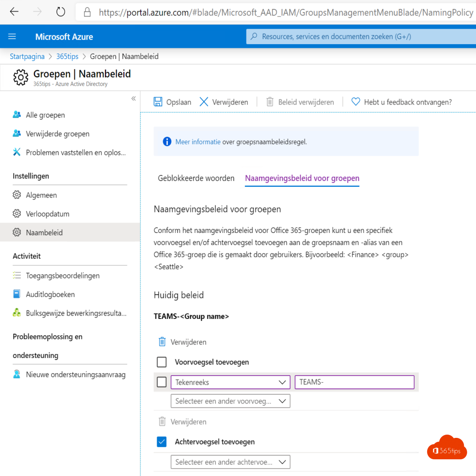Click the Microsoft Azure logo text

click(64, 37)
